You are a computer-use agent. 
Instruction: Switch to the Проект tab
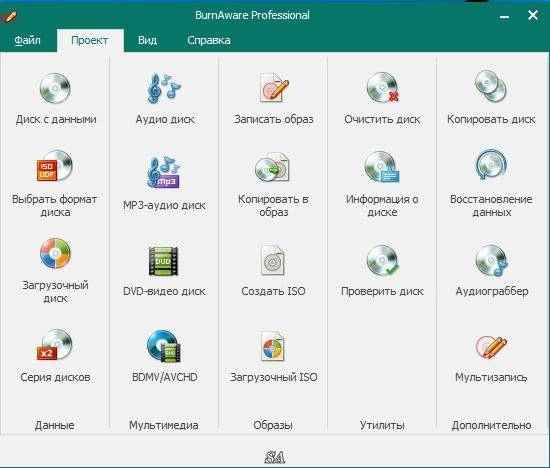point(90,40)
